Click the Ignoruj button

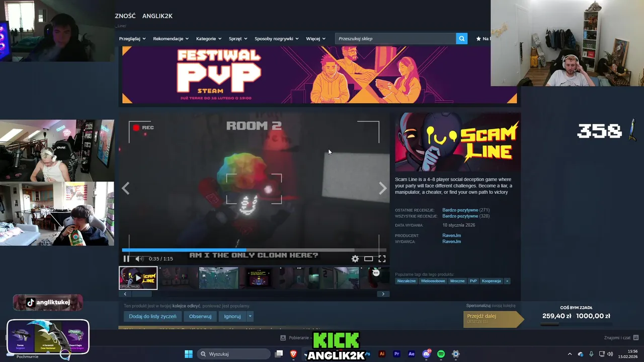click(x=232, y=316)
